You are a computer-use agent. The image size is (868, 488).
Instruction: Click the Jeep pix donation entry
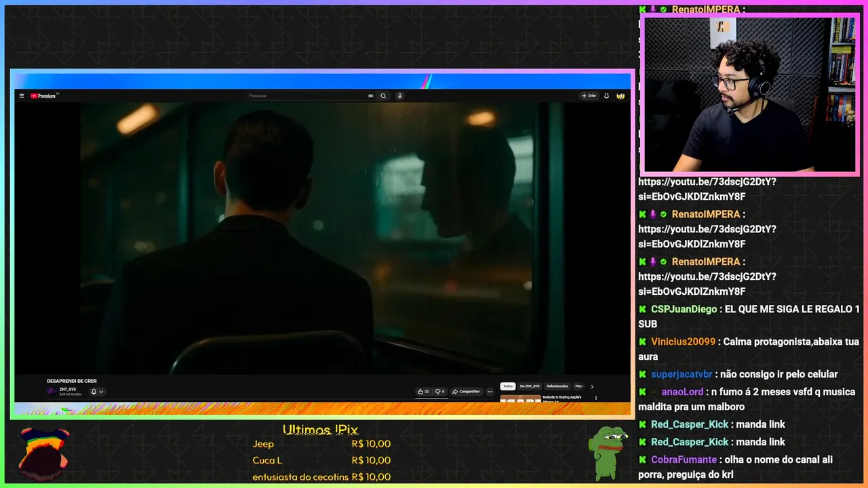(321, 444)
